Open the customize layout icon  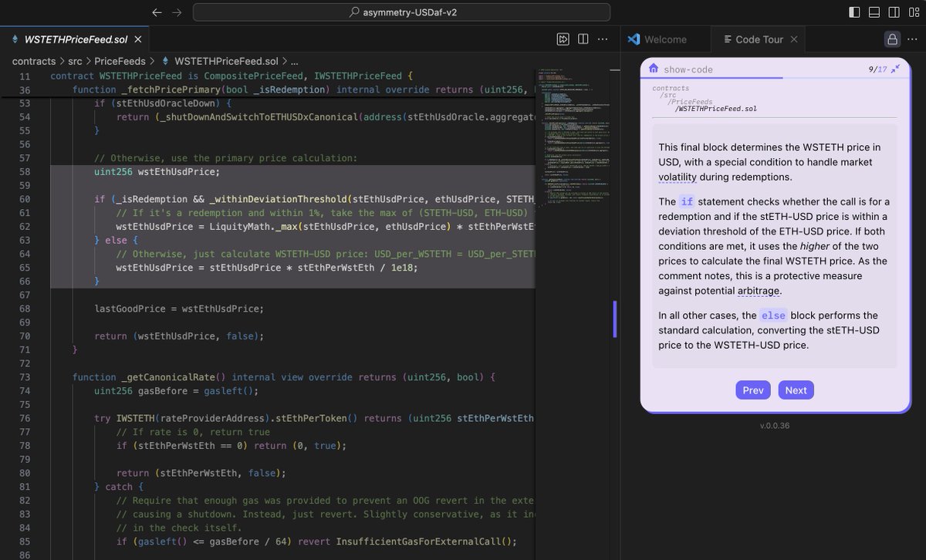[914, 12]
